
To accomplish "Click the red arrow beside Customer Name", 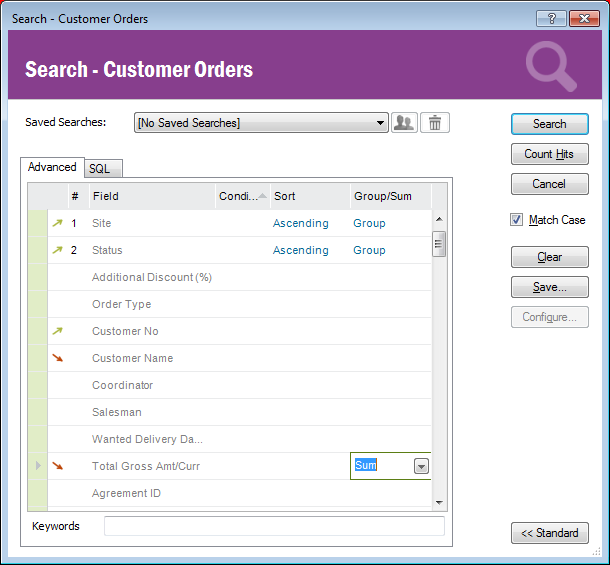I will [x=57, y=358].
